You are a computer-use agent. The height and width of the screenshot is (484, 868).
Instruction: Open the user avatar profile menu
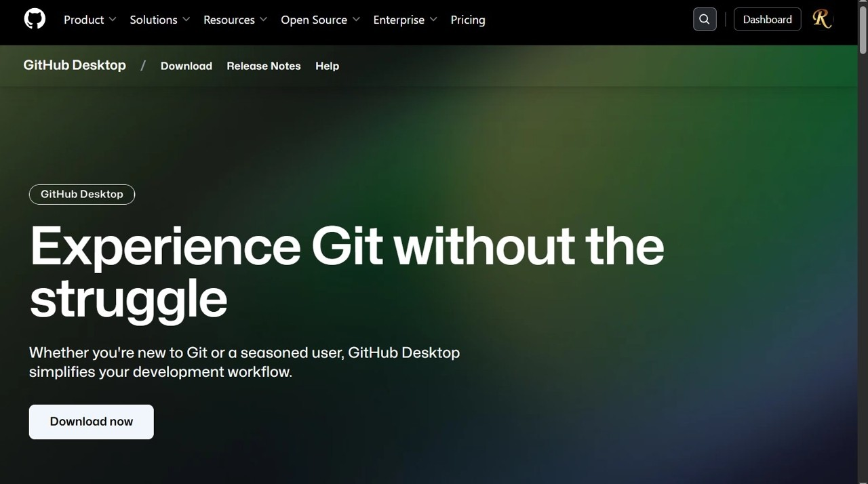pyautogui.click(x=822, y=20)
